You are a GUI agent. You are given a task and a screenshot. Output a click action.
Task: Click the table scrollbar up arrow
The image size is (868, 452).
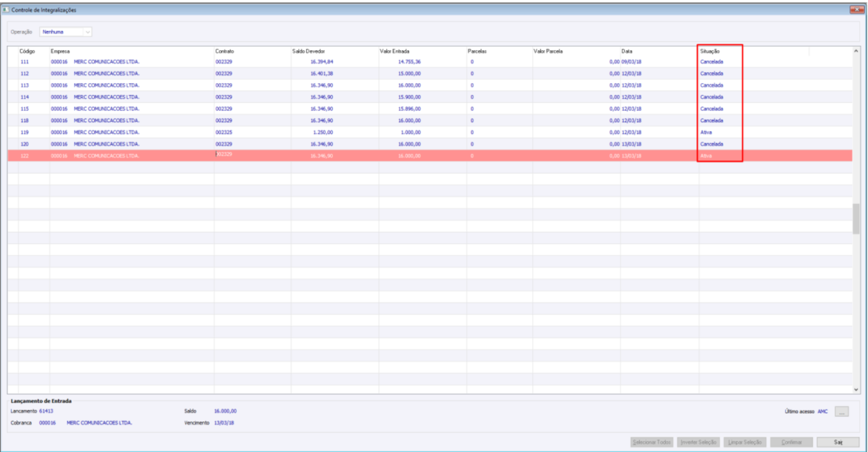(856, 52)
